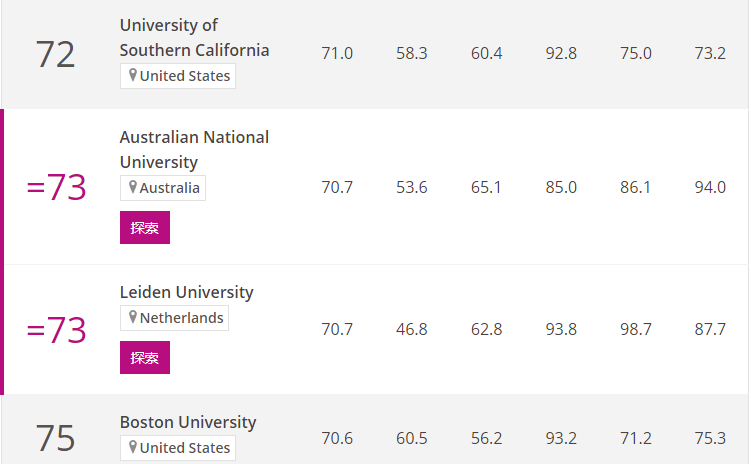Open the University of Southern California link
The height and width of the screenshot is (464, 751).
[194, 37]
